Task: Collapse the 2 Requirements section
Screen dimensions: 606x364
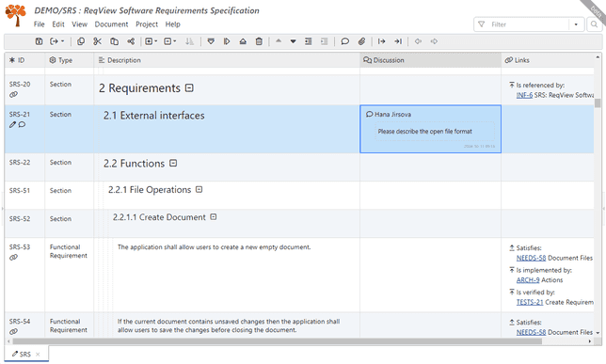Action: point(189,88)
